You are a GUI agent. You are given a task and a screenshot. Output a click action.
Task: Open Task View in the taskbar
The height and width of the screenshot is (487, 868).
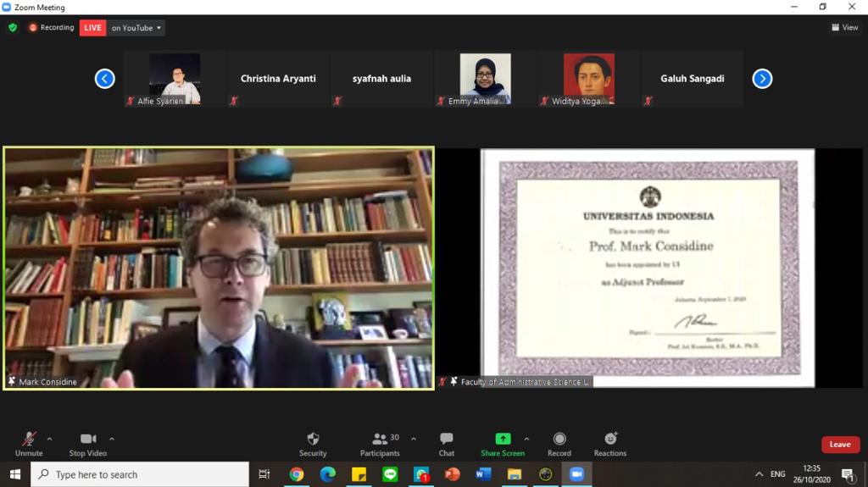pyautogui.click(x=264, y=474)
